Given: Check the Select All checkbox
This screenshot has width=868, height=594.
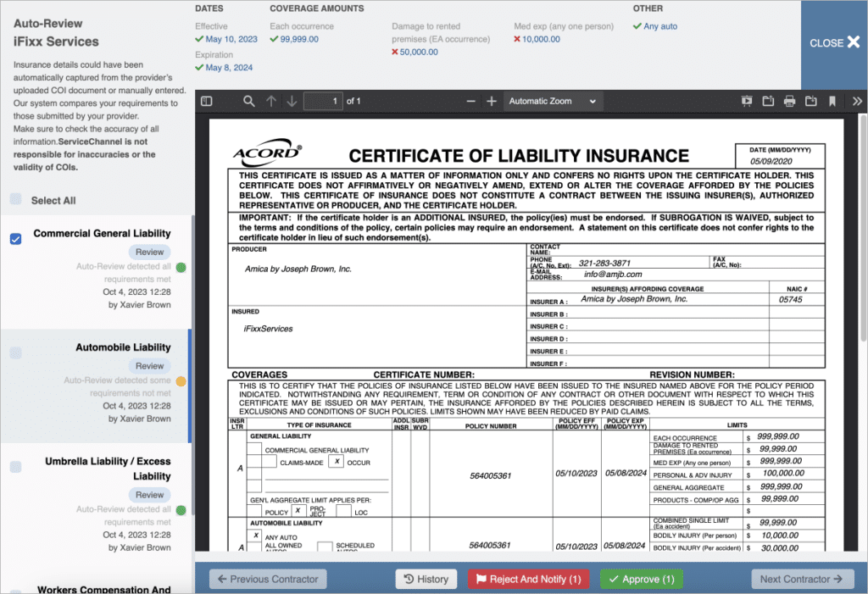Looking at the screenshot, I should pos(16,200).
